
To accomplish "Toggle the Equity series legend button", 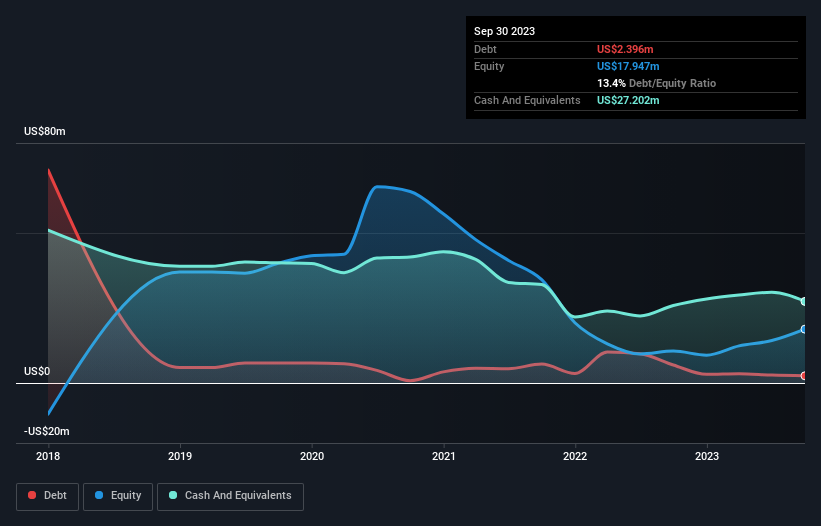I will coord(118,496).
